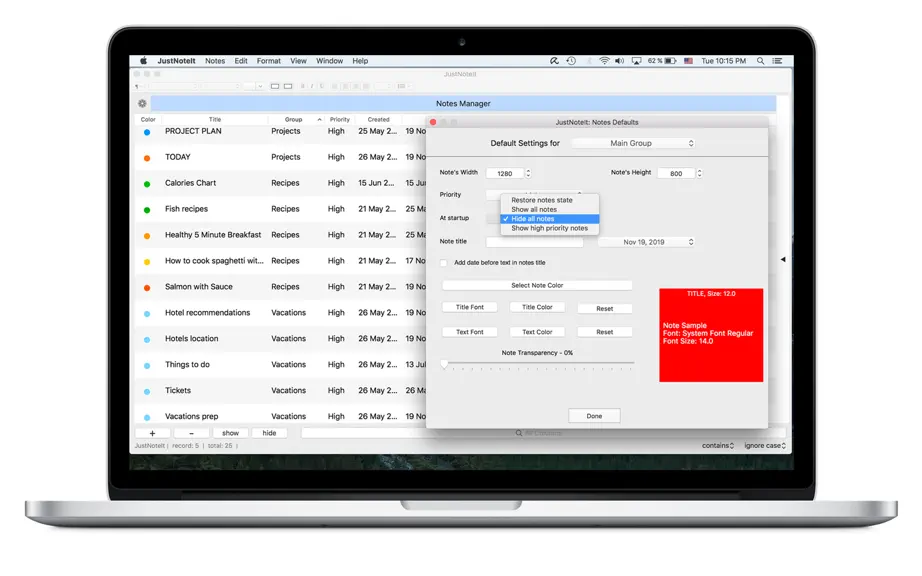Click the Select Note Color button
Viewport: 922px width, 576px height.
click(537, 285)
